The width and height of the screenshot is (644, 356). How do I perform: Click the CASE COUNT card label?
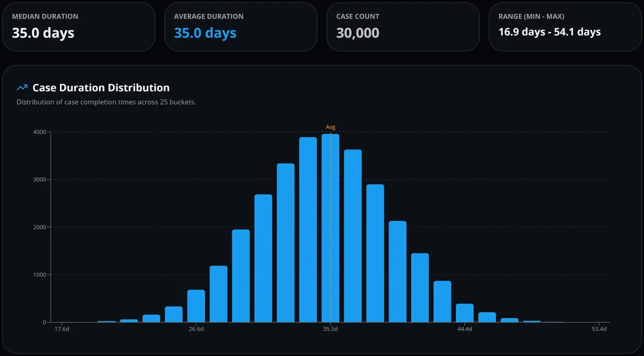click(x=358, y=17)
